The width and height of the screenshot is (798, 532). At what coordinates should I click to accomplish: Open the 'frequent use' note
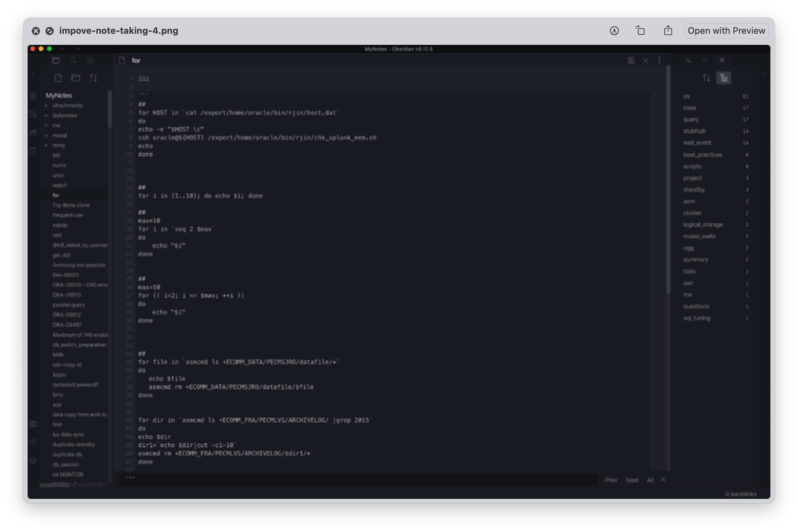[x=68, y=215]
